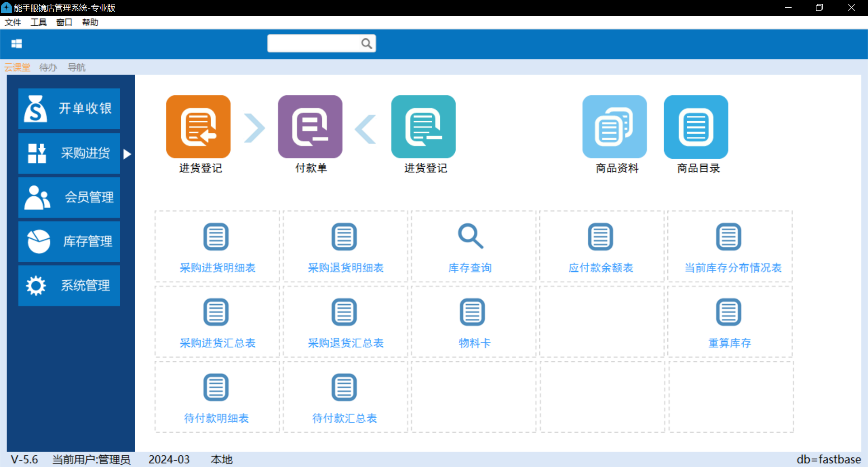The height and width of the screenshot is (467, 868).
Task: Open the 商品资料 icon
Action: pyautogui.click(x=614, y=127)
